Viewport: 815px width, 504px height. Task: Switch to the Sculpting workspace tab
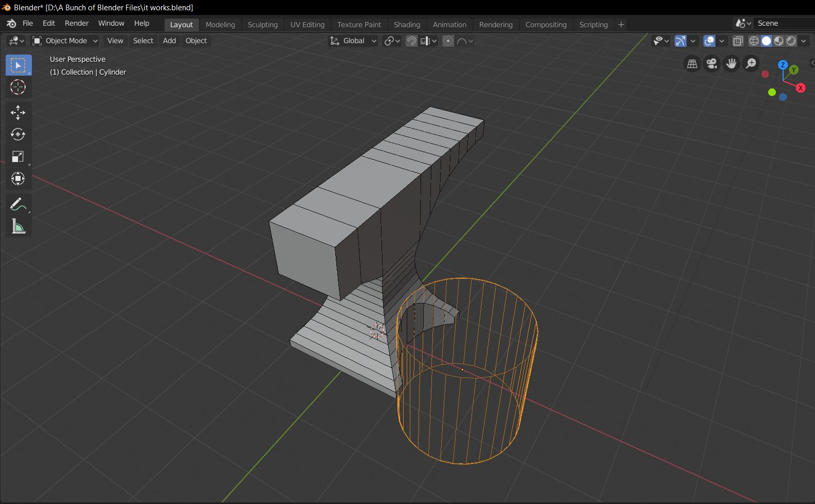click(x=262, y=25)
